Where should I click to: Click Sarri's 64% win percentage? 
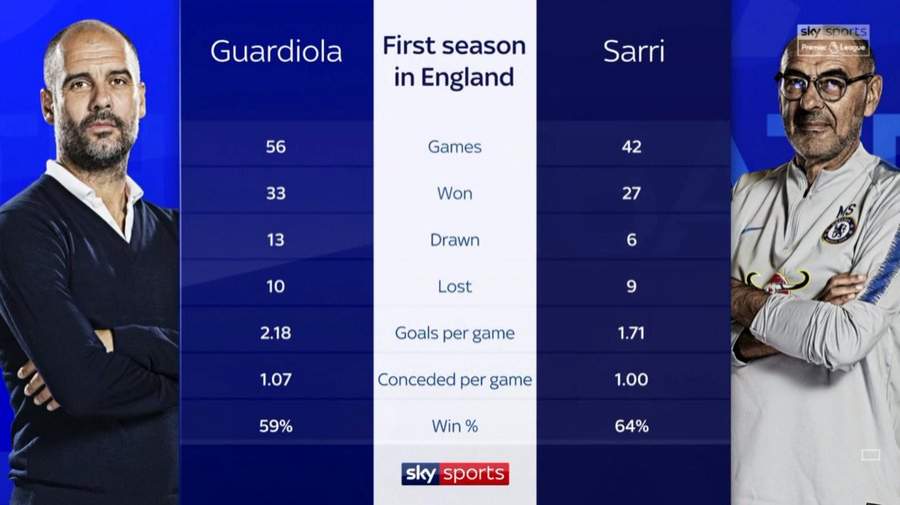(631, 426)
